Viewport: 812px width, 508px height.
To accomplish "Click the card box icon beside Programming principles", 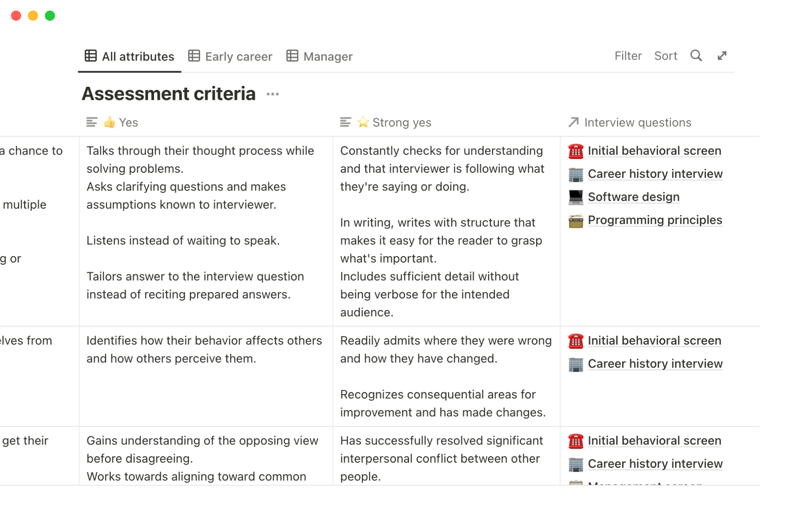I will tap(576, 221).
